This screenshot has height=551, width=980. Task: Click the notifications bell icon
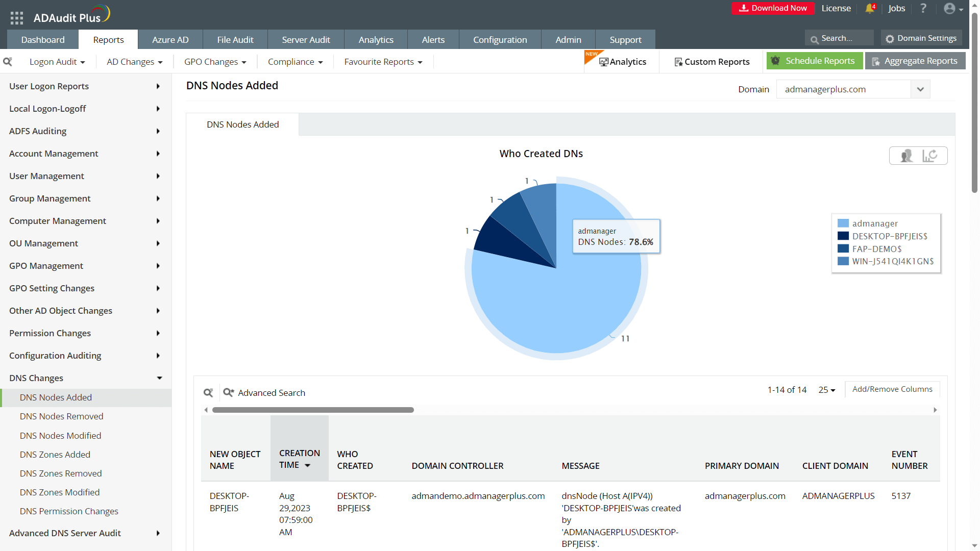click(870, 9)
